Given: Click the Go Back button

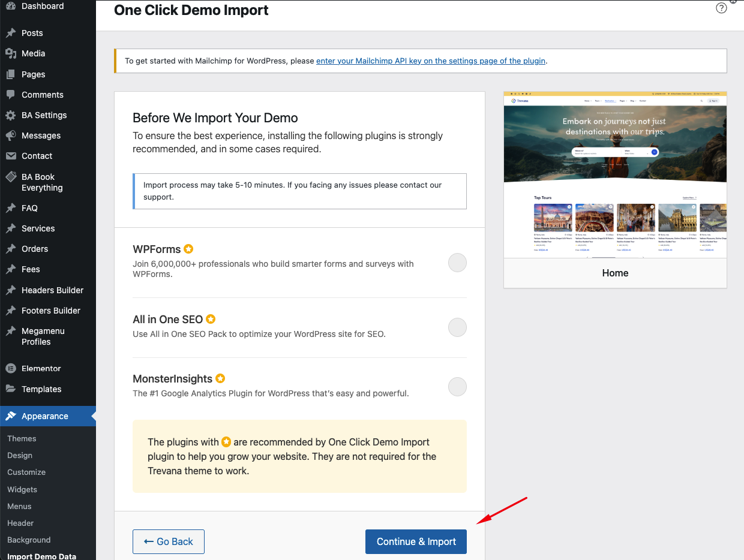Looking at the screenshot, I should (169, 541).
